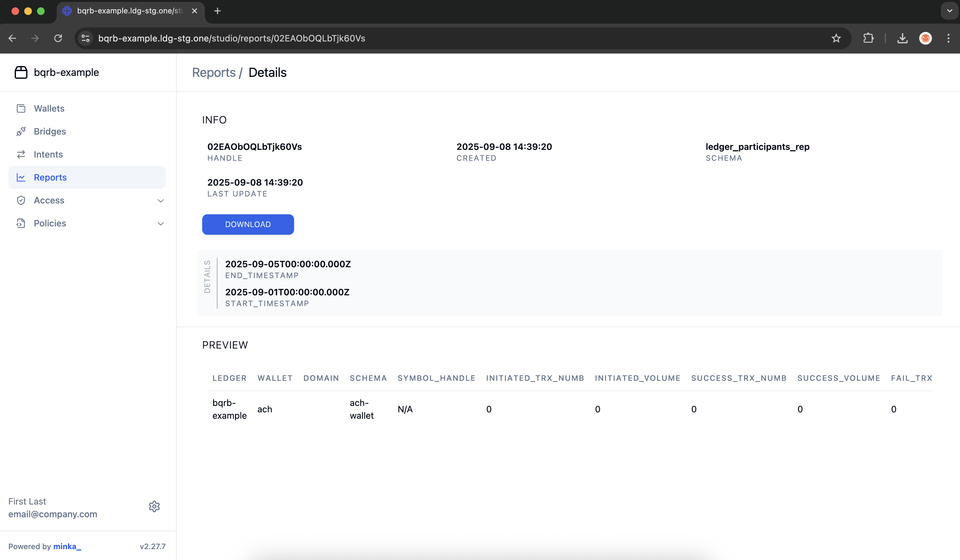Click the Bridges plug icon
The height and width of the screenshot is (560, 960).
(21, 131)
